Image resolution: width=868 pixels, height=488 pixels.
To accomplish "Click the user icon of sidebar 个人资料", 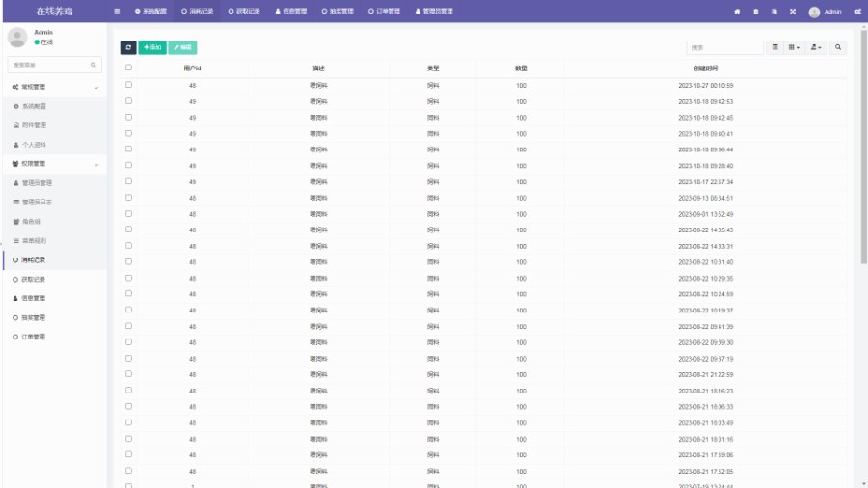I will point(16,145).
